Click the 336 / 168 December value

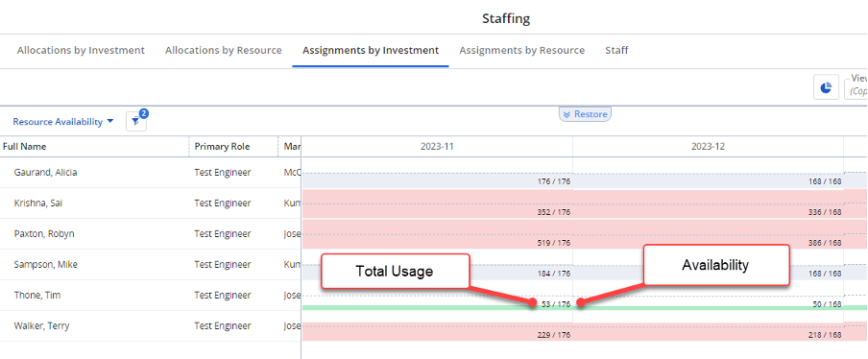(824, 212)
